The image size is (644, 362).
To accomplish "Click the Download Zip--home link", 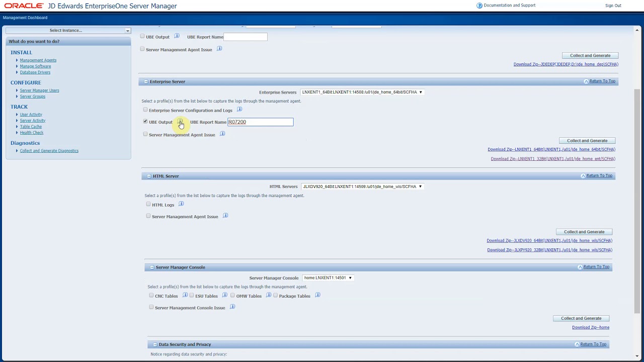I will click(591, 327).
